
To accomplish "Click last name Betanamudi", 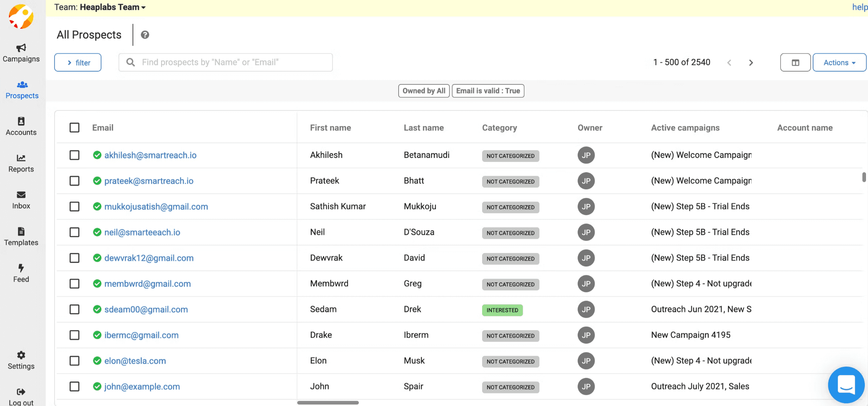I will click(x=426, y=155).
